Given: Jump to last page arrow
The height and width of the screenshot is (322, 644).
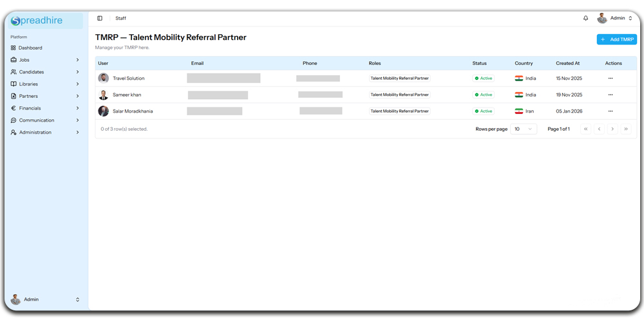Looking at the screenshot, I should click(x=626, y=129).
